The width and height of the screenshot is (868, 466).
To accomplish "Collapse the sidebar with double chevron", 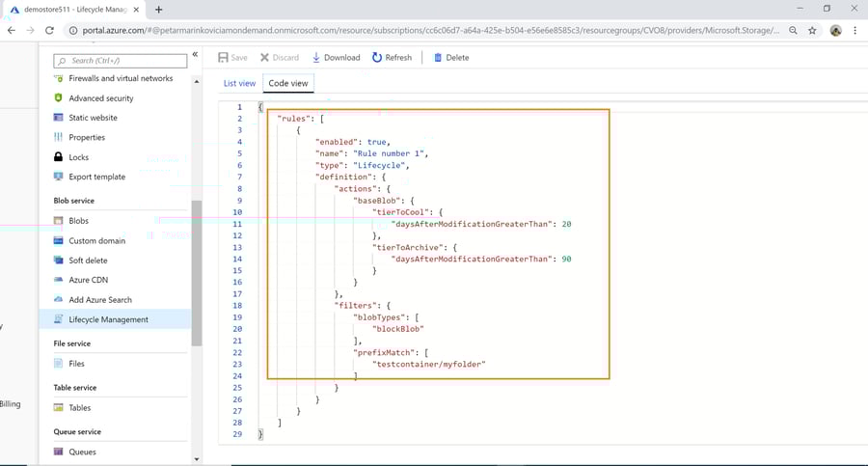I will coord(195,55).
